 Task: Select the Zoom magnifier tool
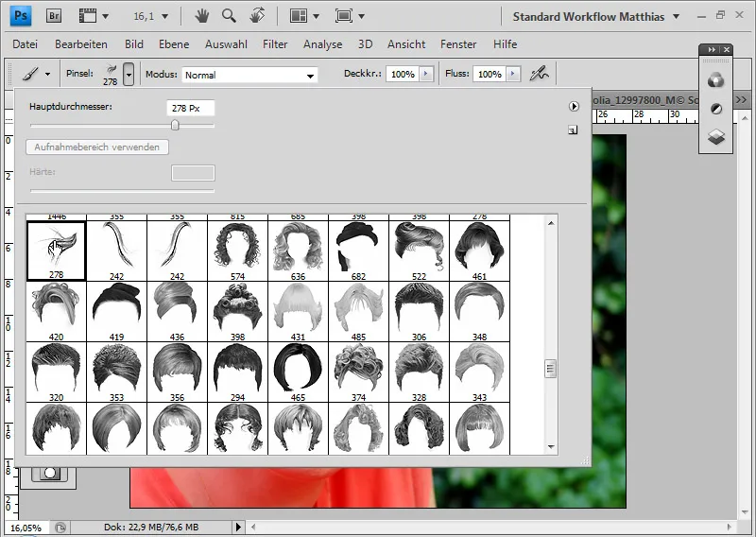coord(229,16)
